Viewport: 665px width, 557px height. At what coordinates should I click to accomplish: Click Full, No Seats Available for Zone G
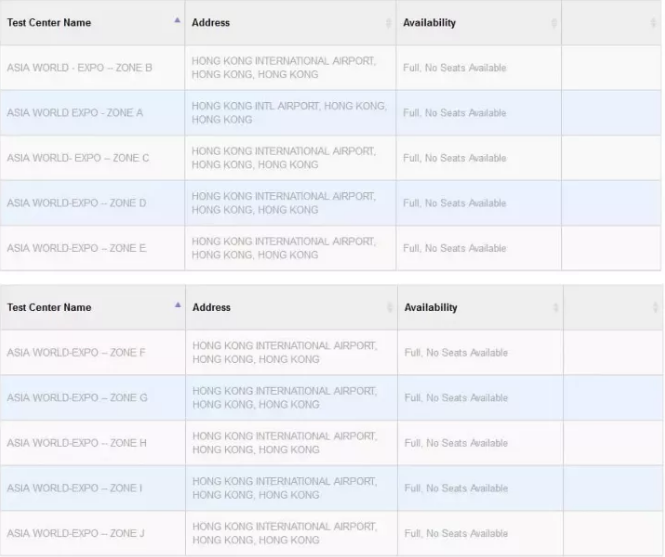[x=456, y=398]
